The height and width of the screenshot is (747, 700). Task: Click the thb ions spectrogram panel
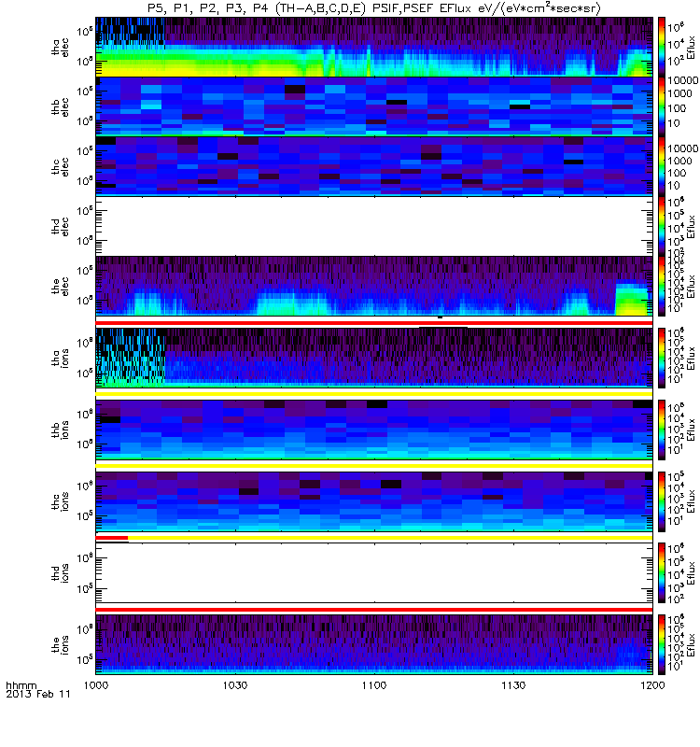[374, 430]
